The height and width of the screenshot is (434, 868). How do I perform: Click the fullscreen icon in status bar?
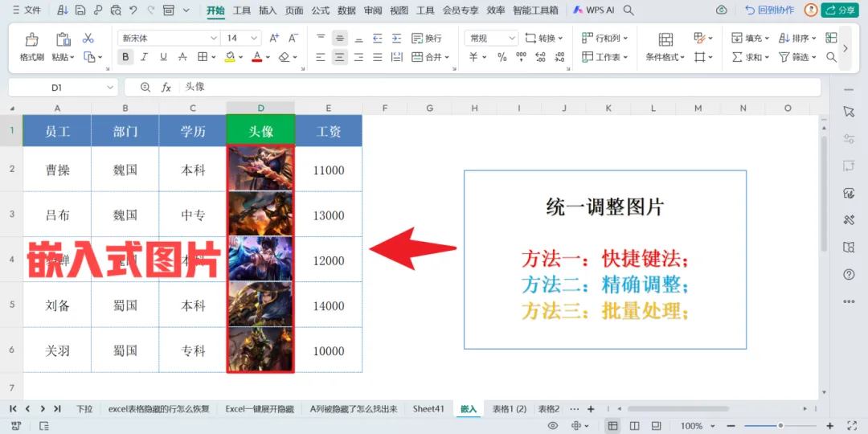pyautogui.click(x=852, y=426)
